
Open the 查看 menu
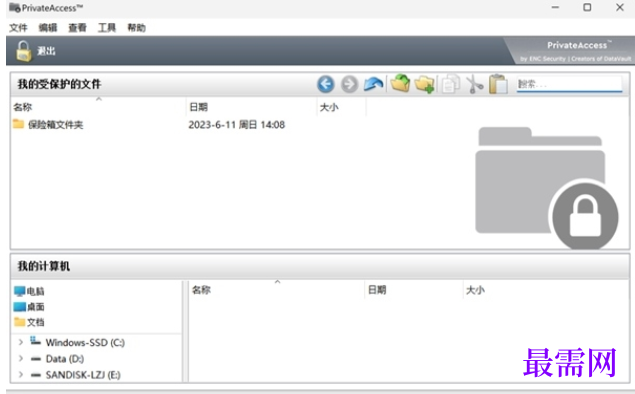point(77,28)
